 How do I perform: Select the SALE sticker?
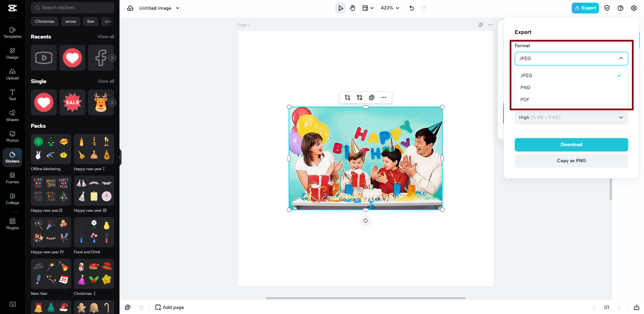tap(72, 102)
